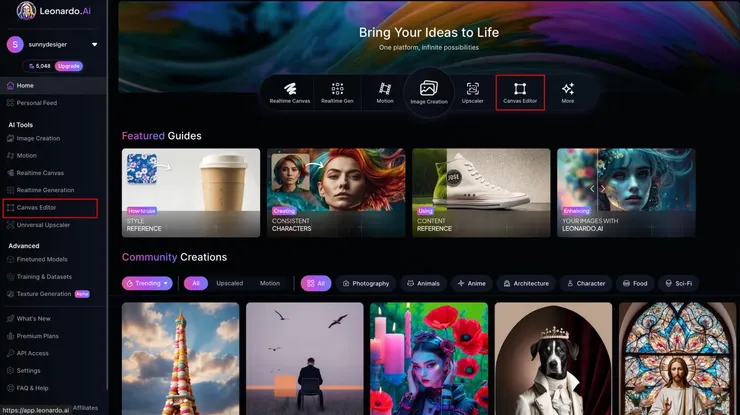Select the Upscaled filter tab
This screenshot has height=415, width=740.
coord(229,283)
